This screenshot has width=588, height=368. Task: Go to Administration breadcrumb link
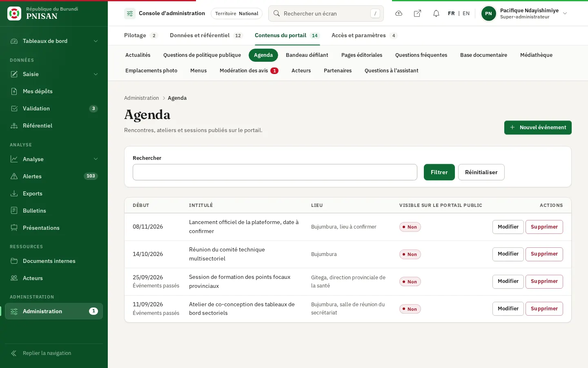[x=141, y=98]
